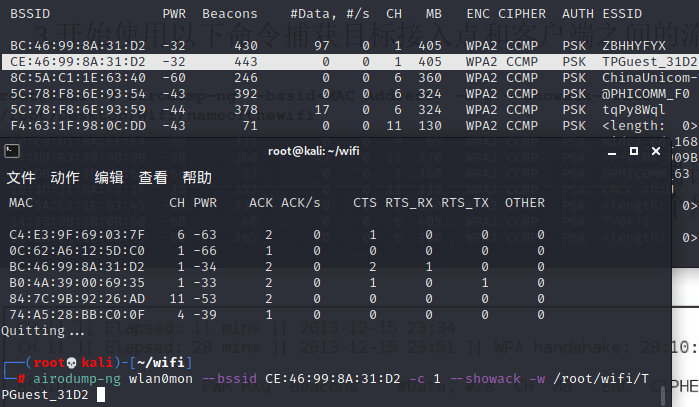Click MAC 74:A5:28:BB:C0:0F
Screen dimensions: 699x407
(77, 315)
